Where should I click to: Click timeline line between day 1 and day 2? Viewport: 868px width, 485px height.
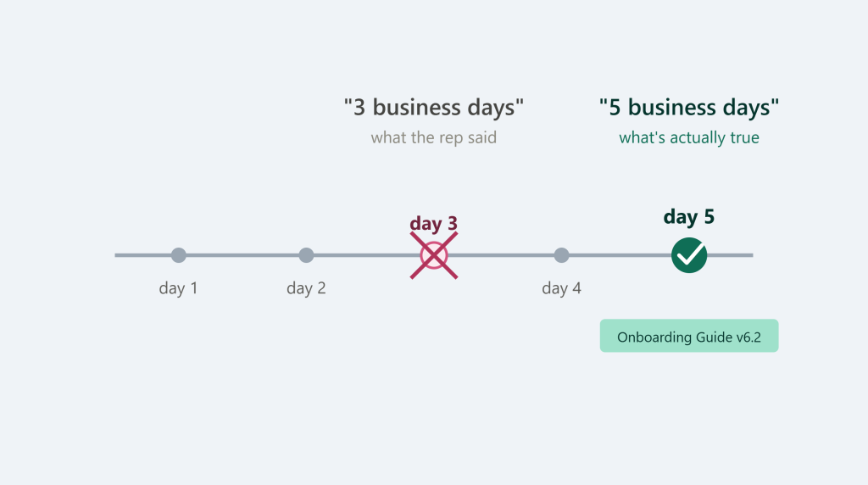[242, 255]
